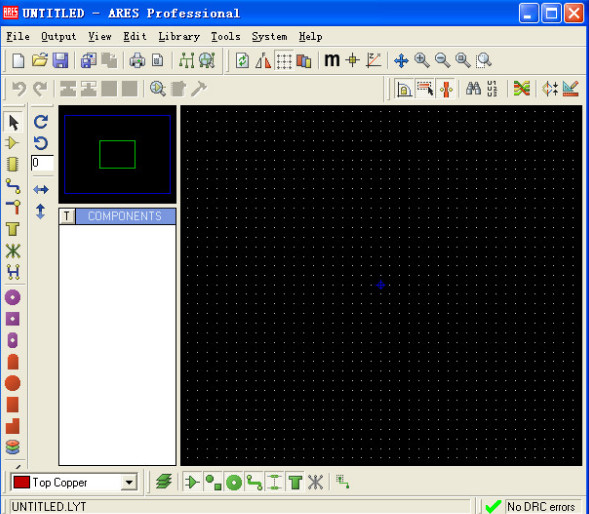Select the Round through-hole pad tool
589x514 pixels.
point(13,297)
